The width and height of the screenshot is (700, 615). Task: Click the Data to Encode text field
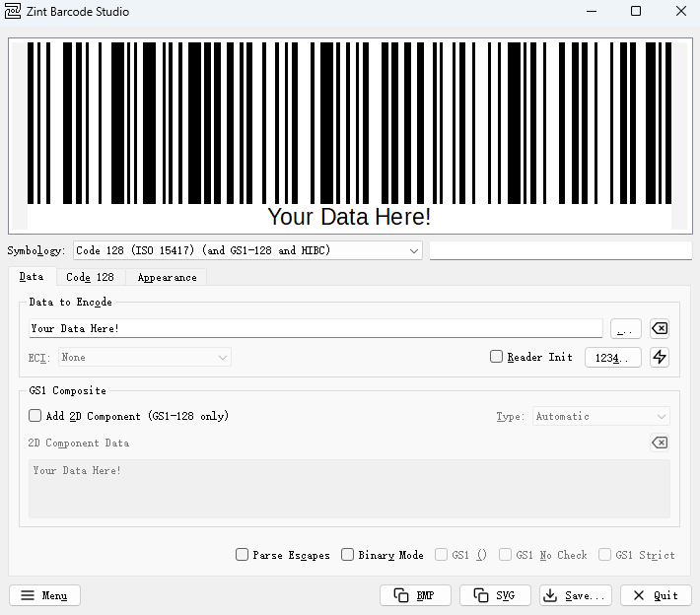click(x=315, y=328)
